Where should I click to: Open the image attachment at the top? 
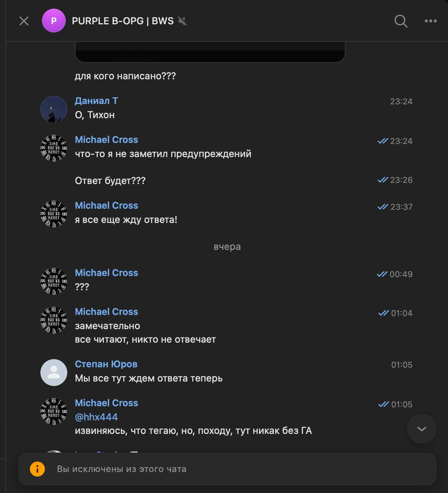click(210, 52)
